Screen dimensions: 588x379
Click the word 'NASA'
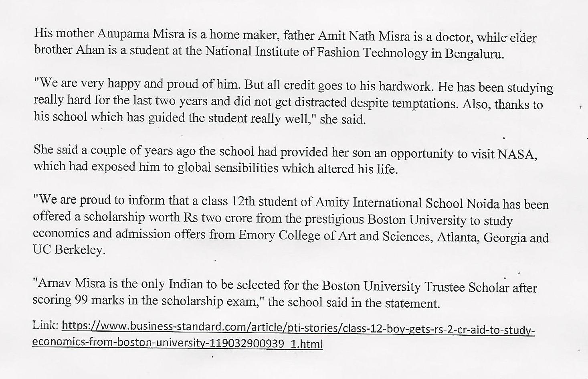[516, 154]
